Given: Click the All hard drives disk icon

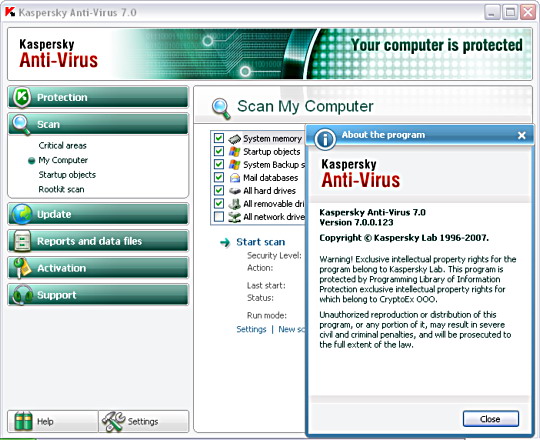Looking at the screenshot, I should 235,191.
